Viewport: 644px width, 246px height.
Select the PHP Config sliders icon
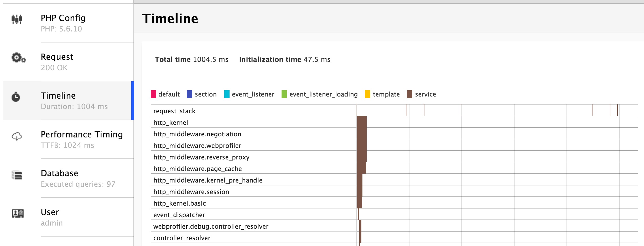tap(17, 19)
